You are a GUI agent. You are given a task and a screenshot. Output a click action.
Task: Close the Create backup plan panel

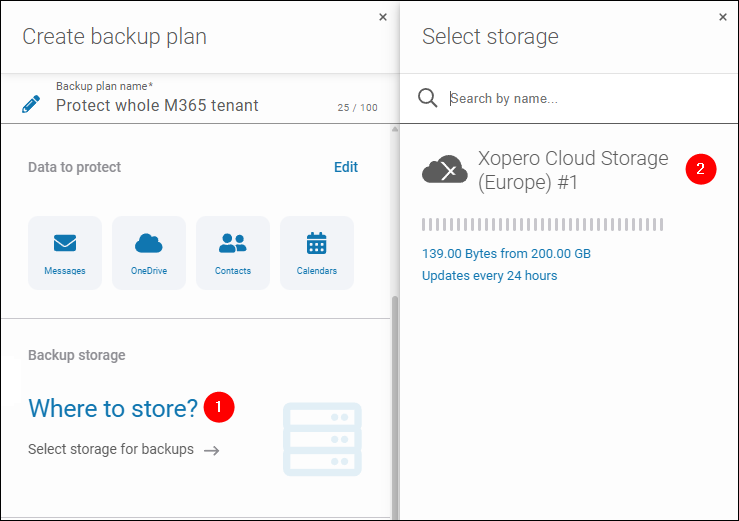pos(383,17)
